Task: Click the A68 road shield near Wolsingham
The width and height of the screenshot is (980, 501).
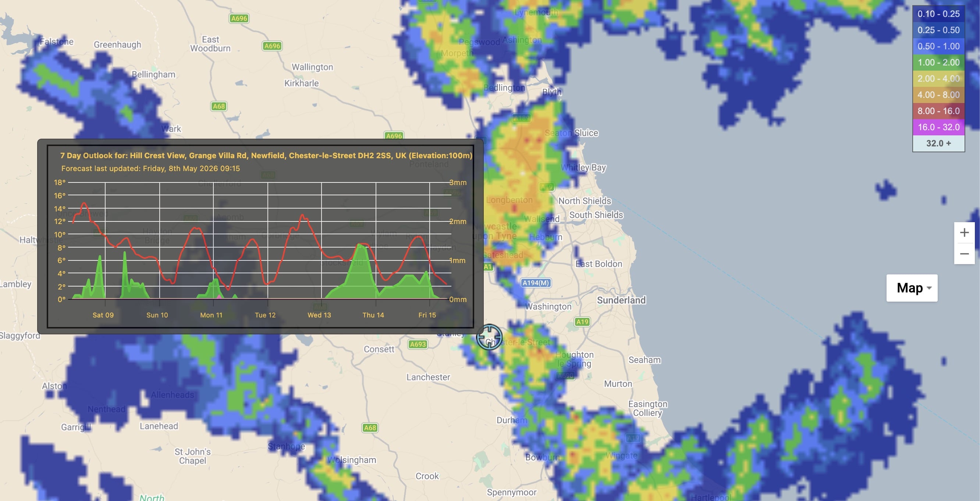Action: click(370, 427)
